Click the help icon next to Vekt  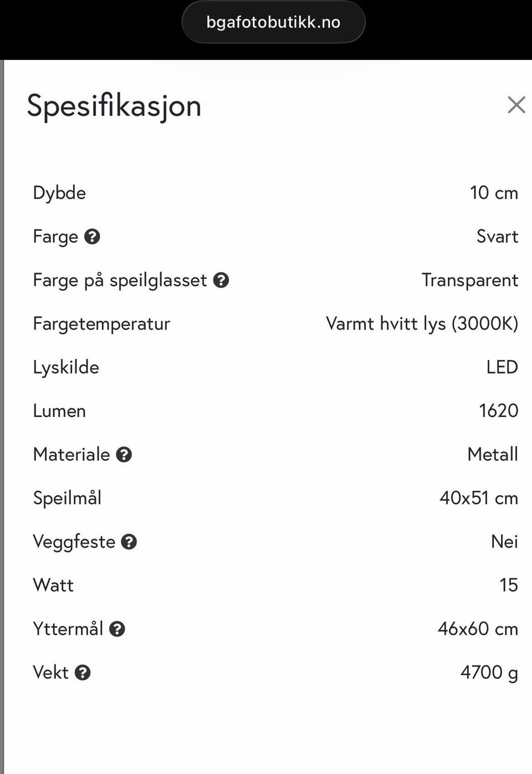(83, 673)
